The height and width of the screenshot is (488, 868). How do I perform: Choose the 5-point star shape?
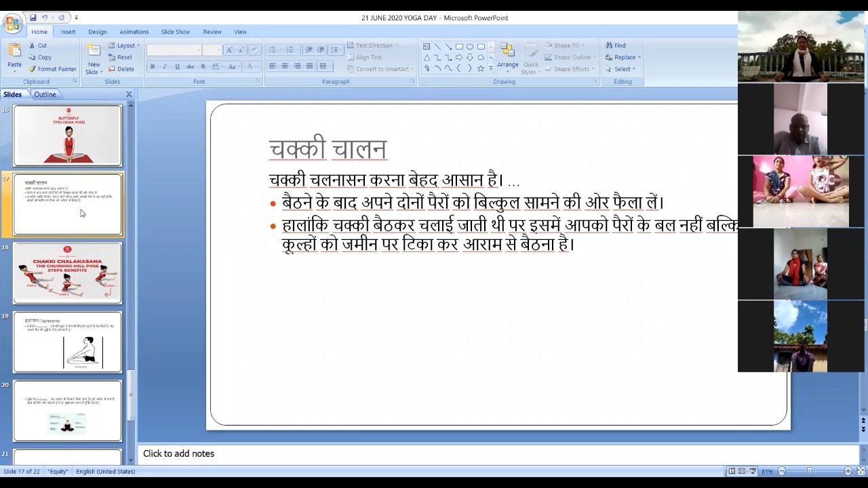(481, 68)
